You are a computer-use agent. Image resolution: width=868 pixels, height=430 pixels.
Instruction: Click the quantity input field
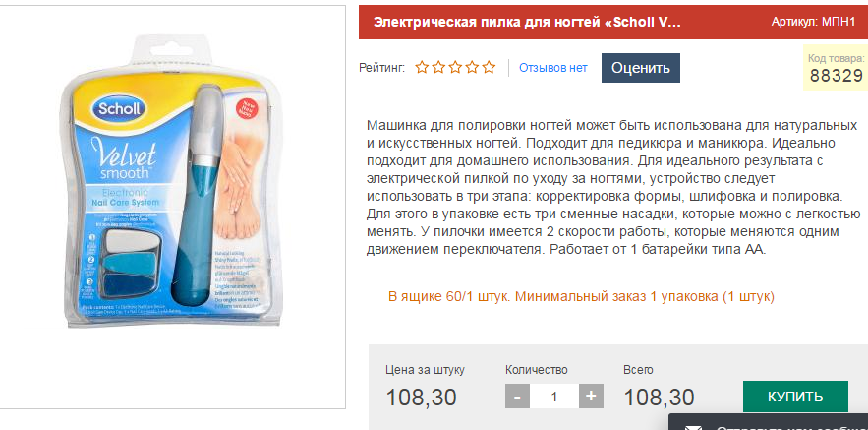point(554,397)
